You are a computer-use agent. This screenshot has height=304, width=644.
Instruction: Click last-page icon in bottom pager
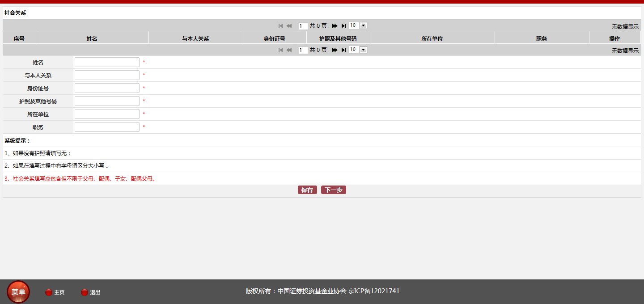(343, 50)
